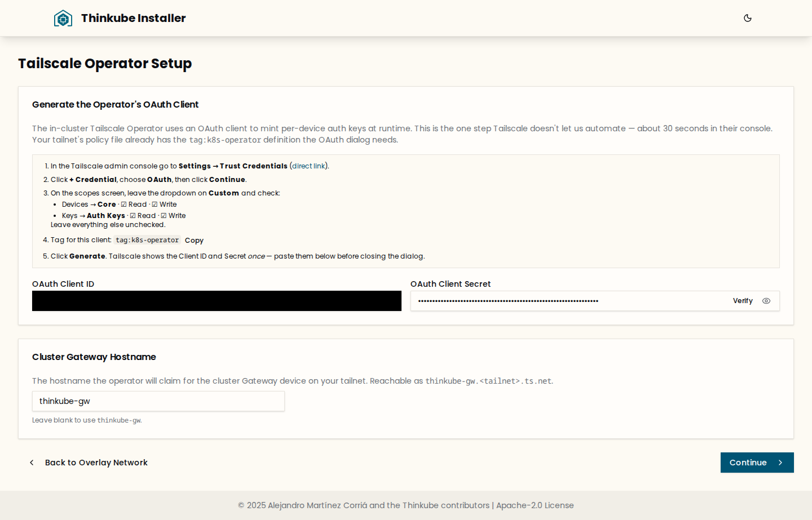Continue to the next installer step

[x=757, y=463]
